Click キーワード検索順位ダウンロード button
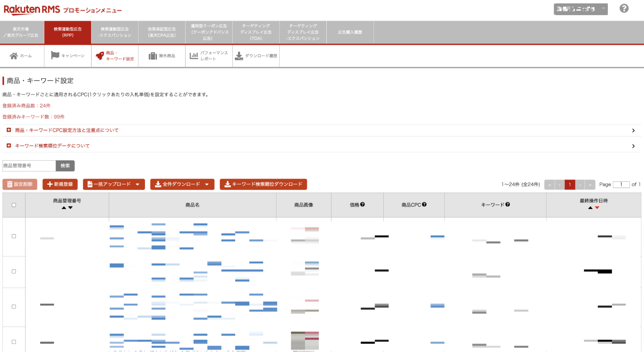This screenshot has width=644, height=352. [x=263, y=184]
